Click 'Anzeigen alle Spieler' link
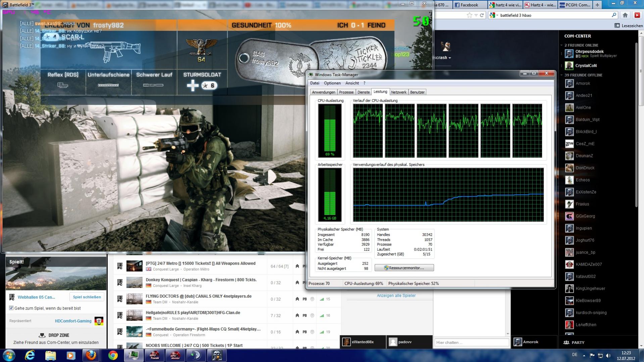This screenshot has height=362, width=644. pyautogui.click(x=396, y=296)
